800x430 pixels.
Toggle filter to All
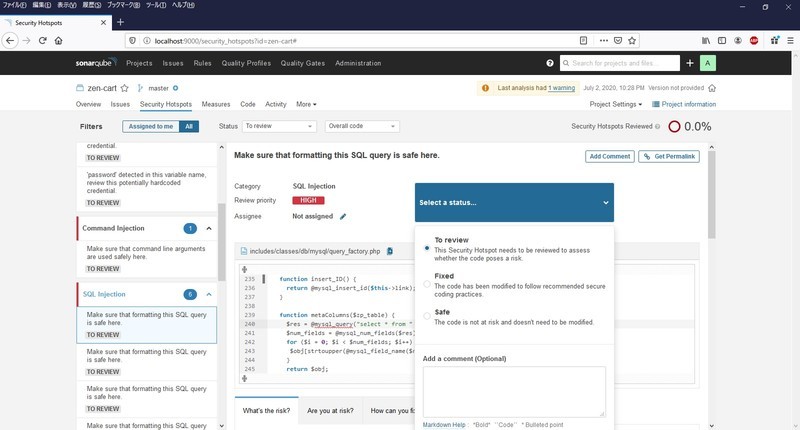click(189, 127)
